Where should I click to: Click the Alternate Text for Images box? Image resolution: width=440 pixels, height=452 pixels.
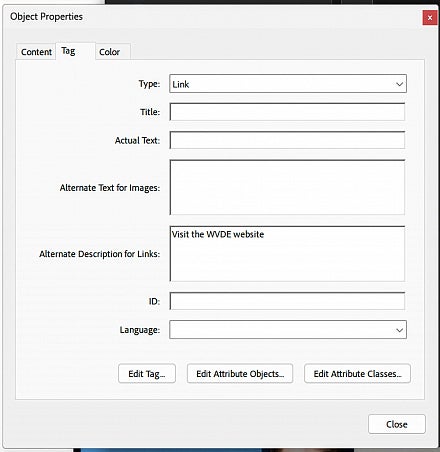(287, 187)
